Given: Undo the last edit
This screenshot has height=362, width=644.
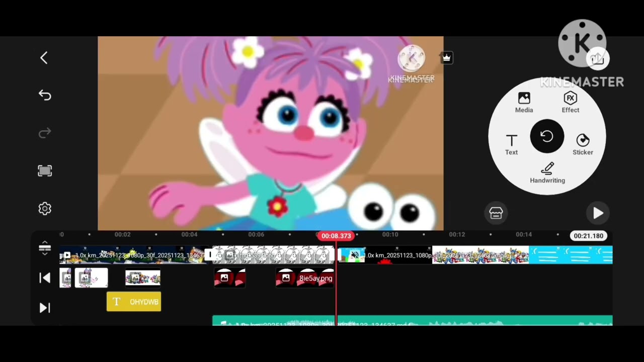Looking at the screenshot, I should (x=45, y=95).
